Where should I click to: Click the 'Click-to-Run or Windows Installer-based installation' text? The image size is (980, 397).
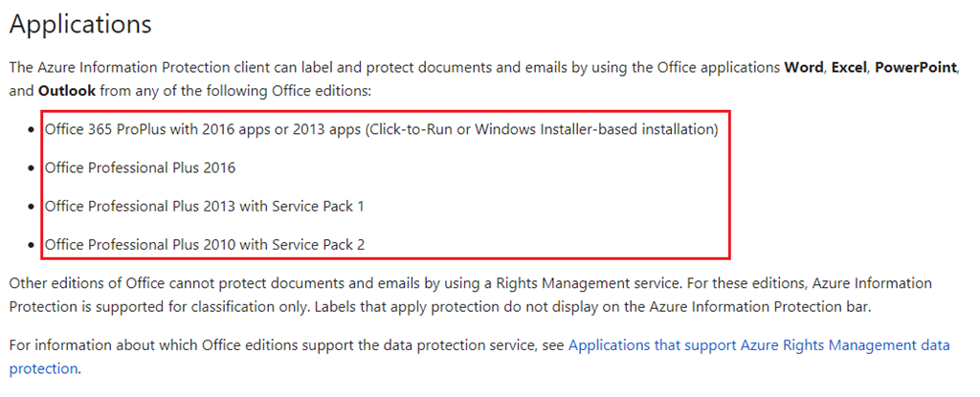(x=542, y=129)
